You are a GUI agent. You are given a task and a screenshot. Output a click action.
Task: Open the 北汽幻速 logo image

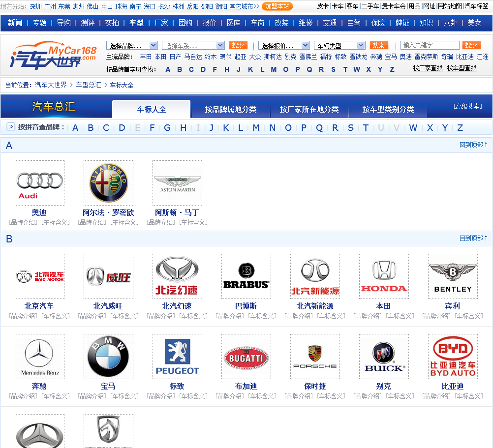pyautogui.click(x=177, y=276)
